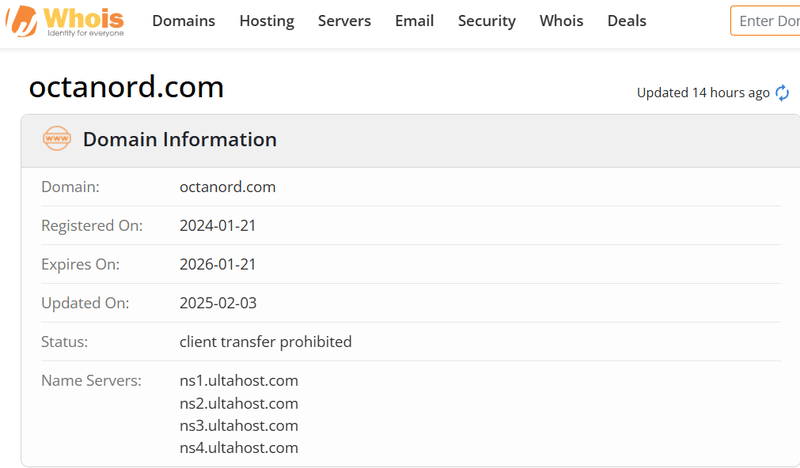This screenshot has height=468, width=800.
Task: Click the Domain: label
Action: (70, 187)
